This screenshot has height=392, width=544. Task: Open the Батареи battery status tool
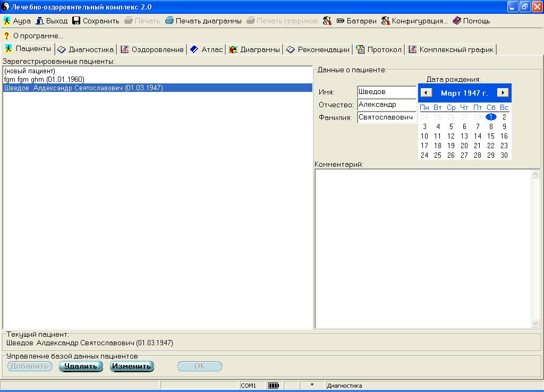[341, 21]
